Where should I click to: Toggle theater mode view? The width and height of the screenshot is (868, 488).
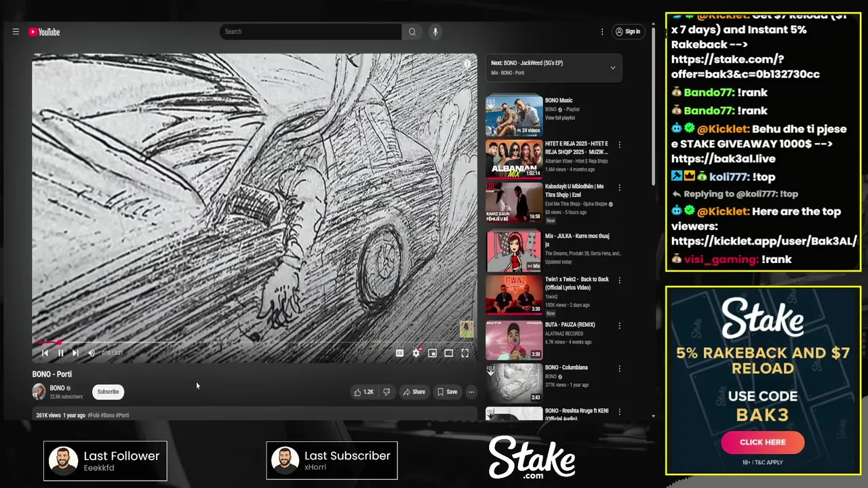point(448,353)
